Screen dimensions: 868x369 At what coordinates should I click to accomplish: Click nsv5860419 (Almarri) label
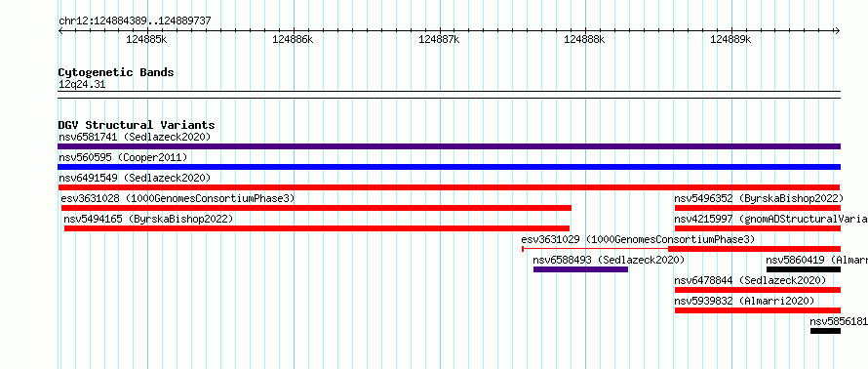pos(817,260)
